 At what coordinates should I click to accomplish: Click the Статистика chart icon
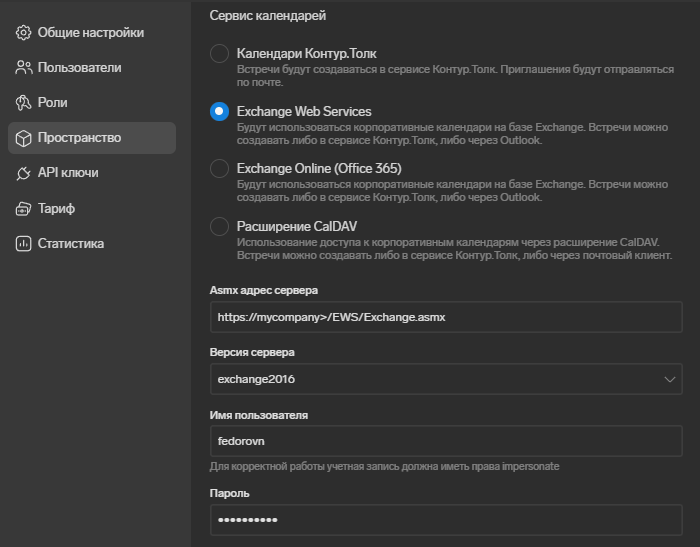24,244
